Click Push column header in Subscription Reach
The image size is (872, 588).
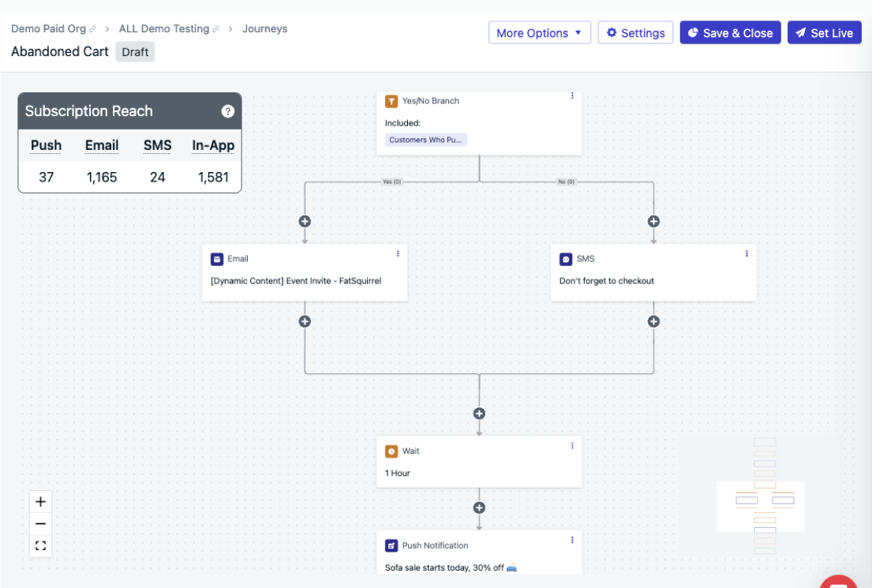pyautogui.click(x=46, y=145)
